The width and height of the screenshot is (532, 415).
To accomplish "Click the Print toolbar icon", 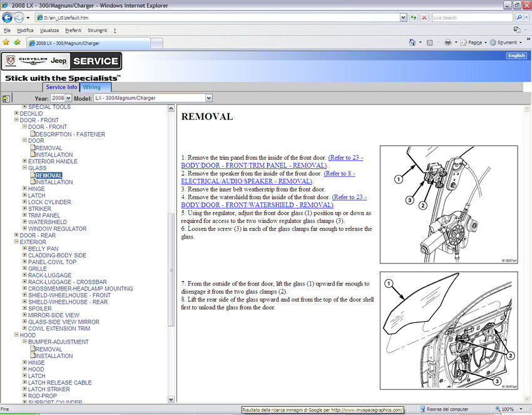I will (448, 43).
